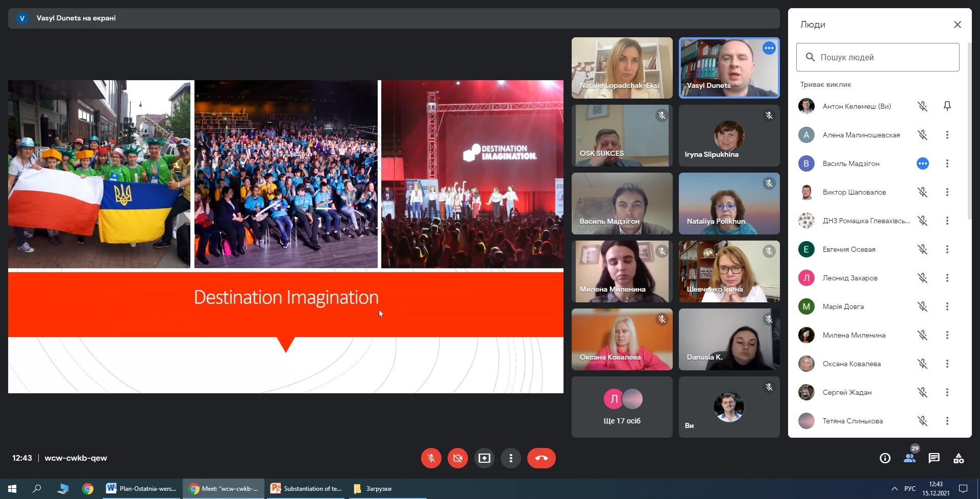Open Windows notification center icon

tap(963, 489)
